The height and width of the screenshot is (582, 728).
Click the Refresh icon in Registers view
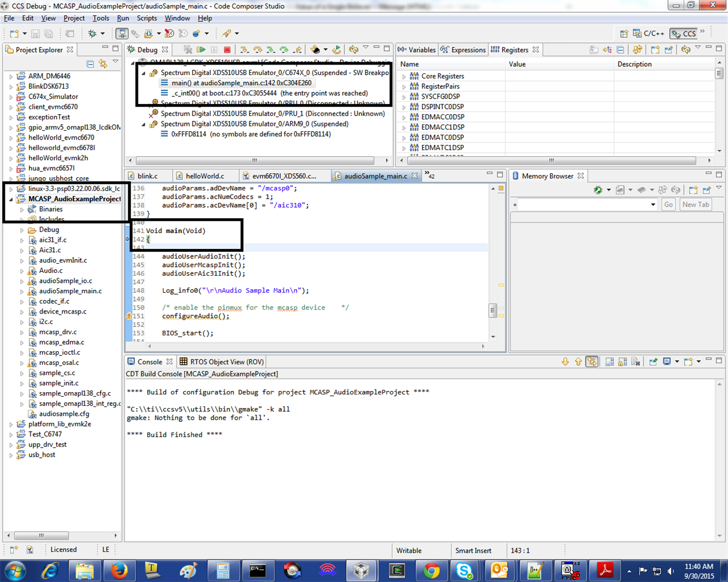tap(685, 50)
